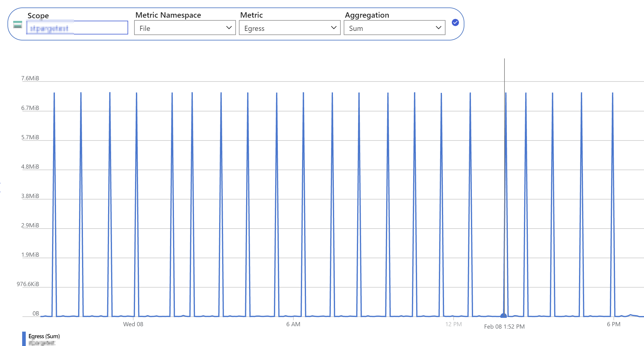The height and width of the screenshot is (346, 644).
Task: Click the chevron on the Aggregation selector
Action: pos(438,28)
